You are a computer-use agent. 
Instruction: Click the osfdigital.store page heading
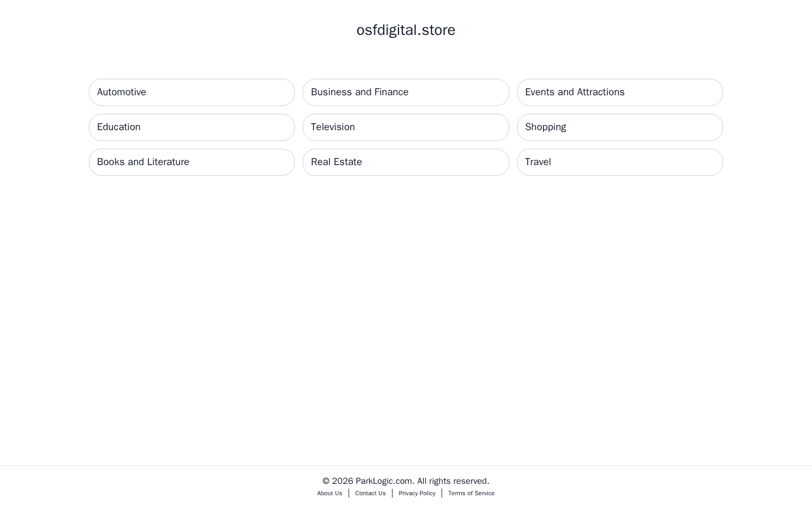point(406,30)
